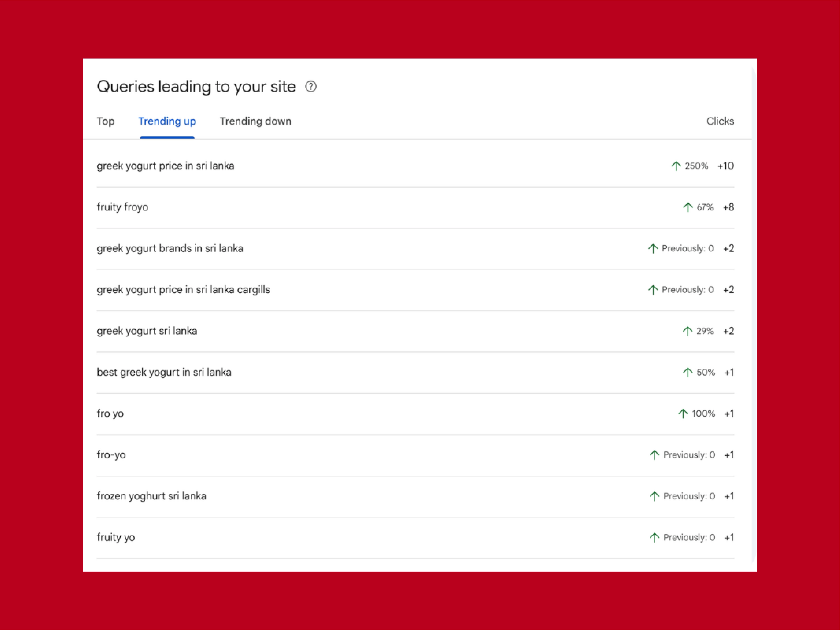Click the 250% increase value

click(x=696, y=166)
